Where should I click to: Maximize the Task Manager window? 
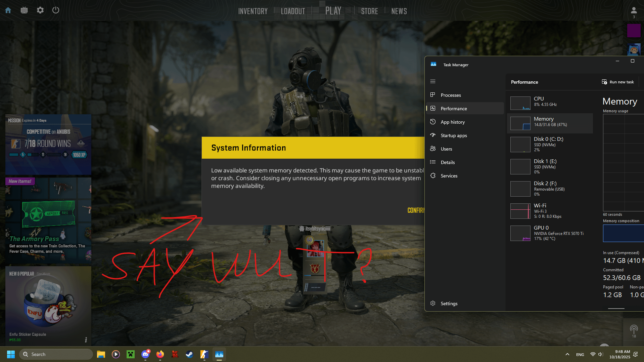[x=633, y=61]
